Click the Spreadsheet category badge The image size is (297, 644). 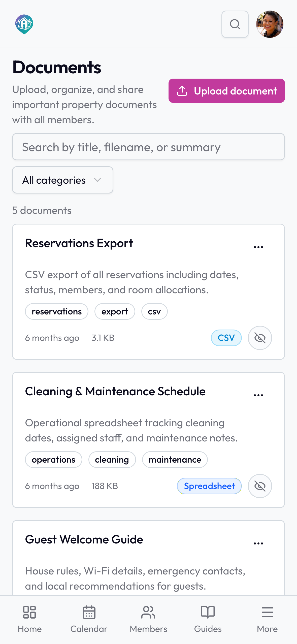tap(209, 486)
